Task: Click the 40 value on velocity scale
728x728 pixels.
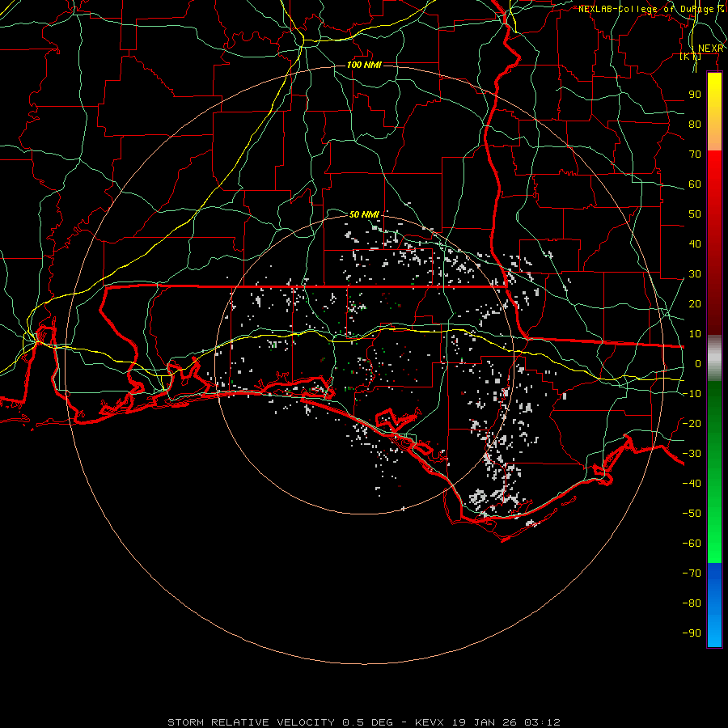Action: (x=695, y=244)
